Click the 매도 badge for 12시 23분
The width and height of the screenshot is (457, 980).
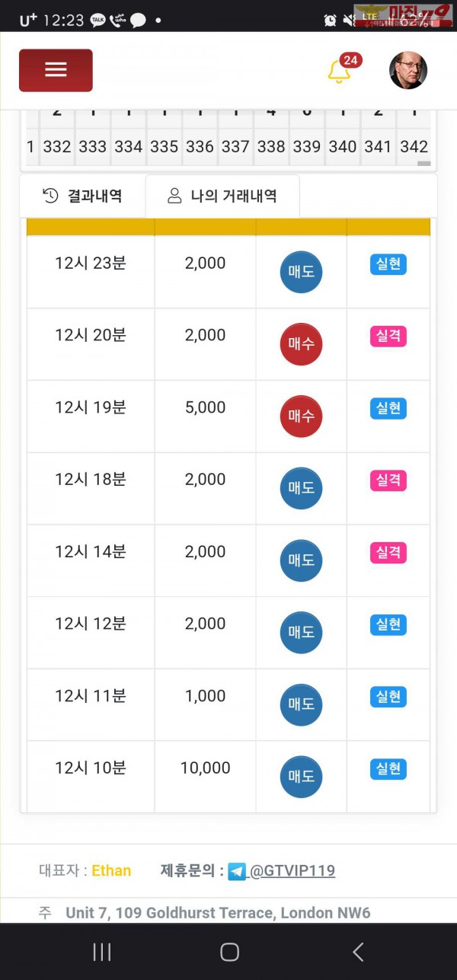(x=301, y=272)
